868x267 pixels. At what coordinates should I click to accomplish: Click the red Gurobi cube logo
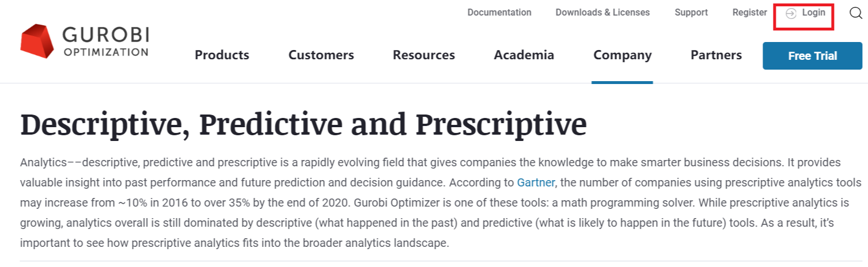coord(37,41)
